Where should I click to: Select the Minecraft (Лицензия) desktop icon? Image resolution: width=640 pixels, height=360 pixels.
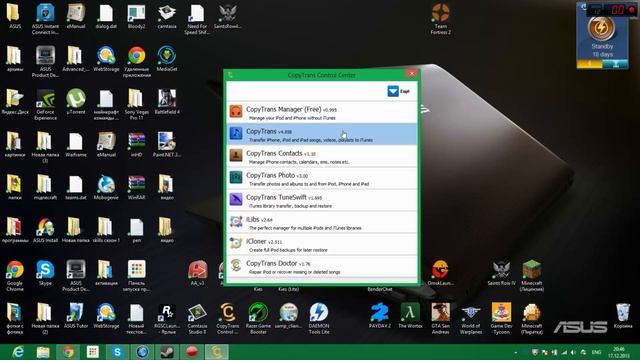531,276
